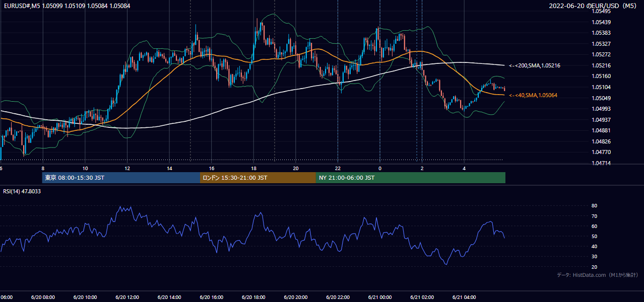
Task: Click hour label 10 under the price chart
Action: [x=85, y=168]
